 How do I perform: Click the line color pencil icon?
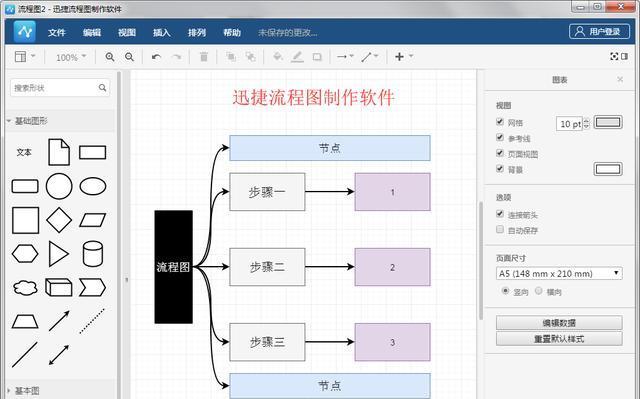pyautogui.click(x=297, y=57)
